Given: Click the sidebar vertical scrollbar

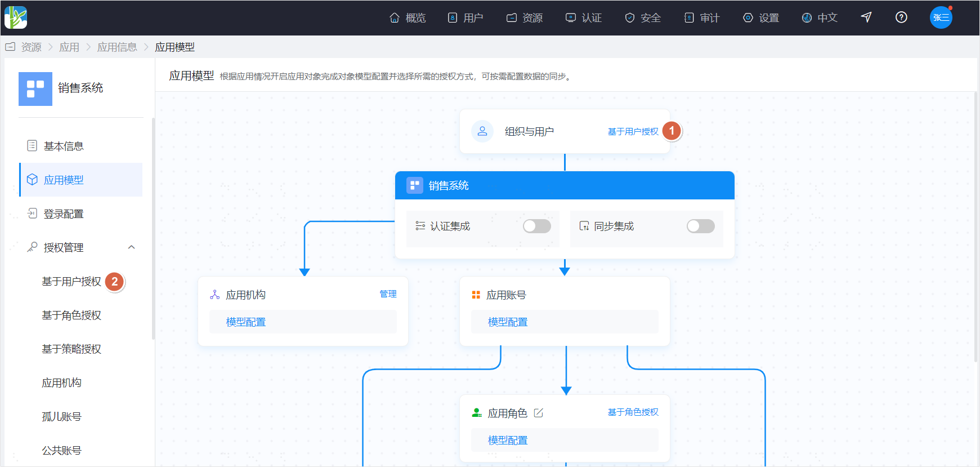Looking at the screenshot, I should point(153,228).
